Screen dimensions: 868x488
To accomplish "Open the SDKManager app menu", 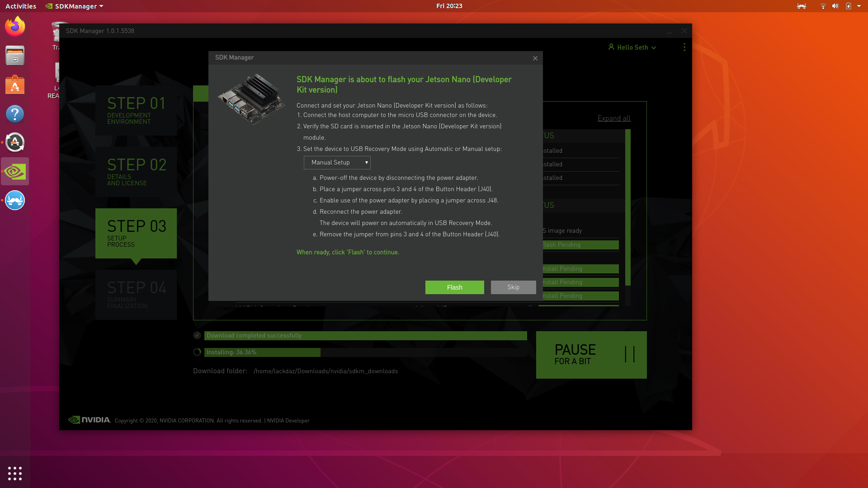I will 75,6.
